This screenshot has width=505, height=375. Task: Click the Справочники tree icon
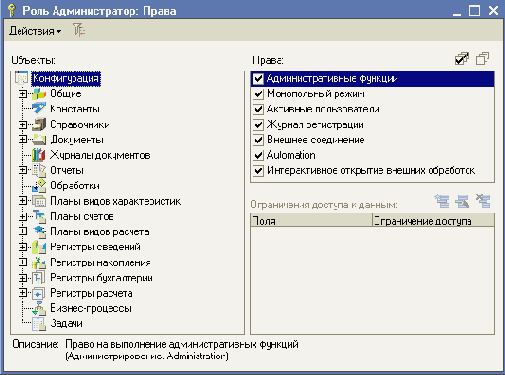(x=39, y=124)
